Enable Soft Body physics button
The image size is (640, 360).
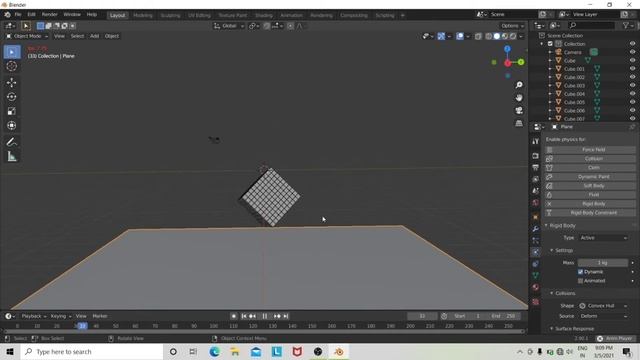pyautogui.click(x=590, y=186)
